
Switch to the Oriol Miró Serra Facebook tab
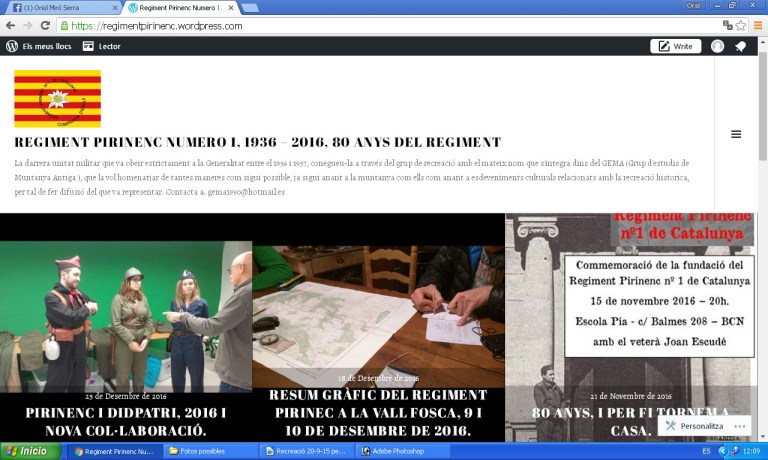[x=60, y=7]
